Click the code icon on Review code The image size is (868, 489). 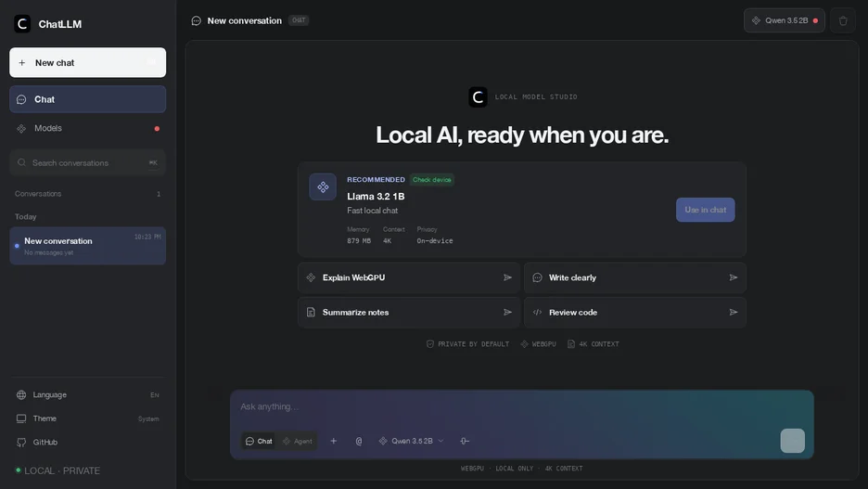537,313
